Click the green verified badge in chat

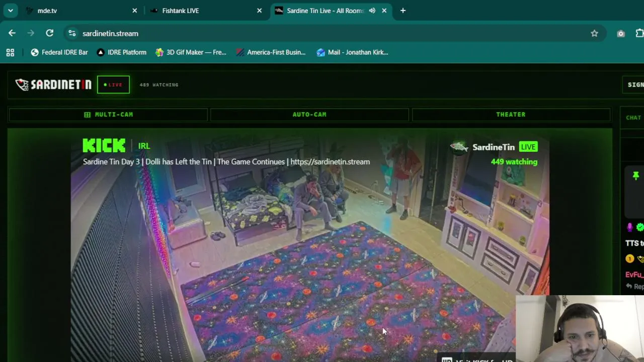(640, 228)
